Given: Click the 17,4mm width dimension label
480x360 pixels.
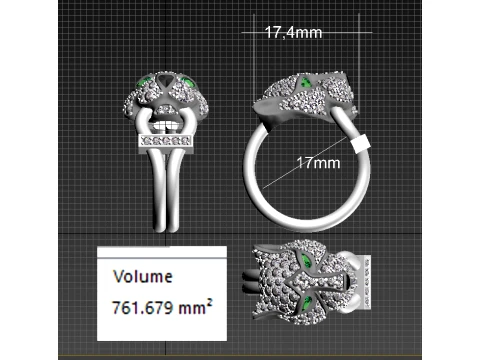Looking at the screenshot, I should [x=293, y=33].
